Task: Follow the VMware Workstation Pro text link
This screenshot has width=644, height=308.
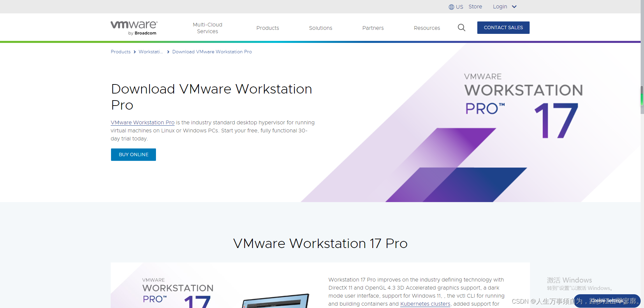Action: (143, 123)
